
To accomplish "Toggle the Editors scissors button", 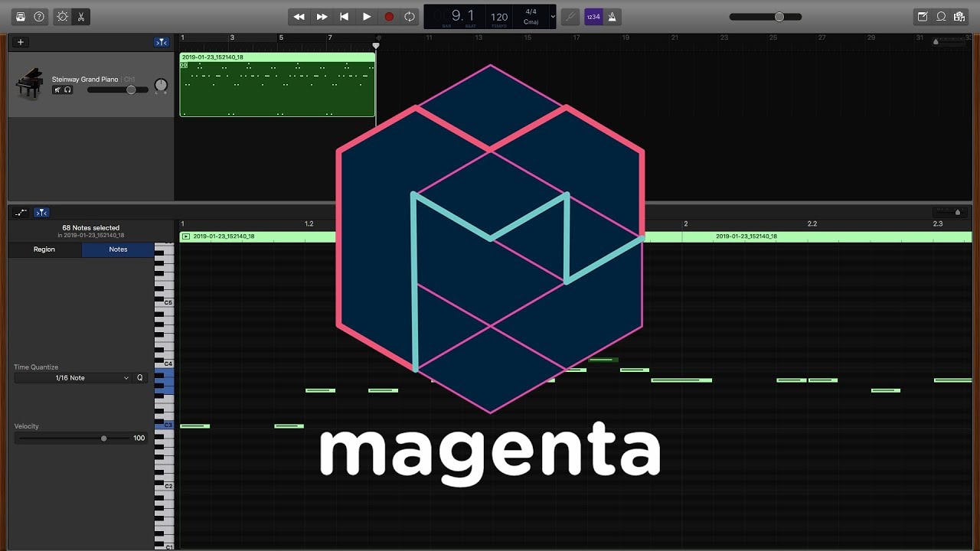I will tap(80, 17).
